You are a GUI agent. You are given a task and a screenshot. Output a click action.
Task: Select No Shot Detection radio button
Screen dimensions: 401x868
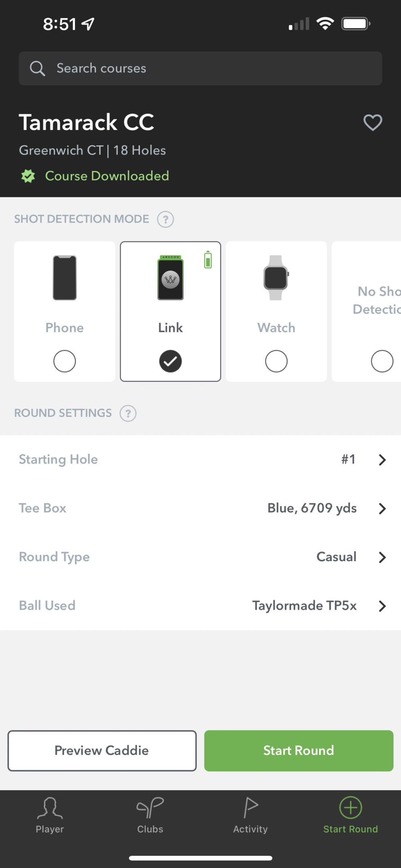click(382, 361)
